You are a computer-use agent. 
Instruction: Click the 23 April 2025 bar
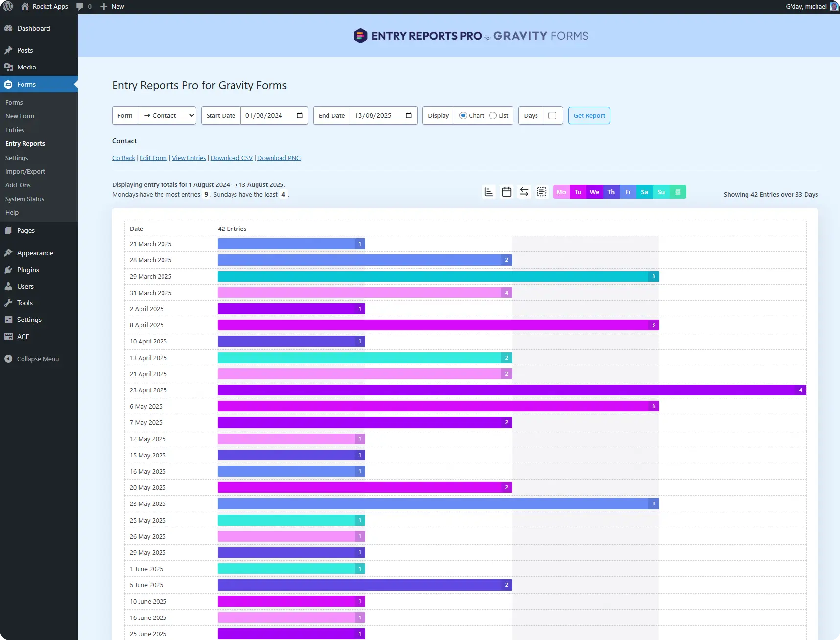pyautogui.click(x=512, y=390)
